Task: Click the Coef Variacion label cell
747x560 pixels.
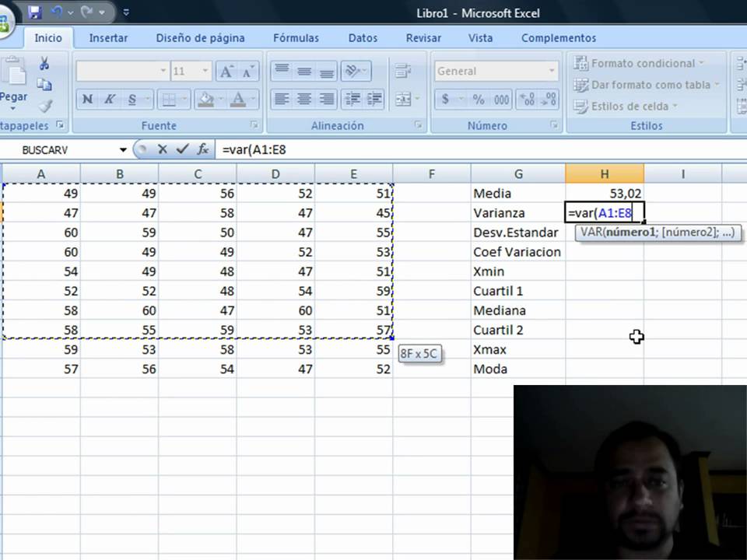Action: [x=518, y=252]
